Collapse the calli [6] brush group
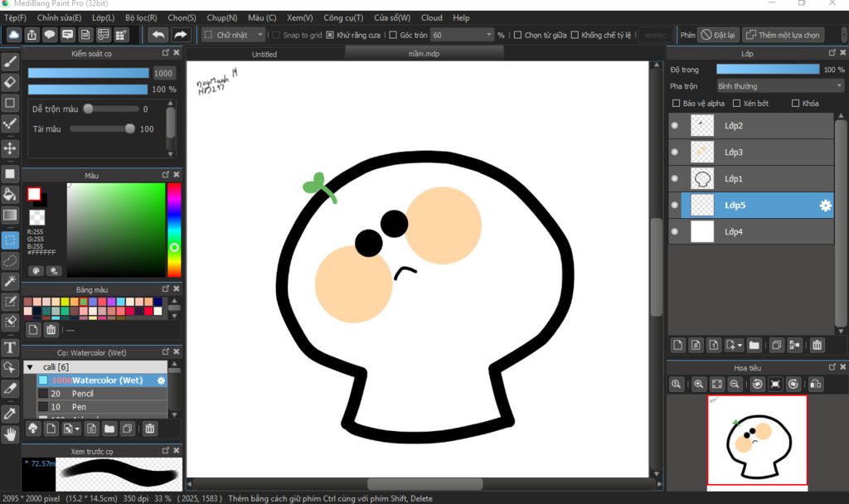Screen dimensions: 849x504 tap(31, 367)
